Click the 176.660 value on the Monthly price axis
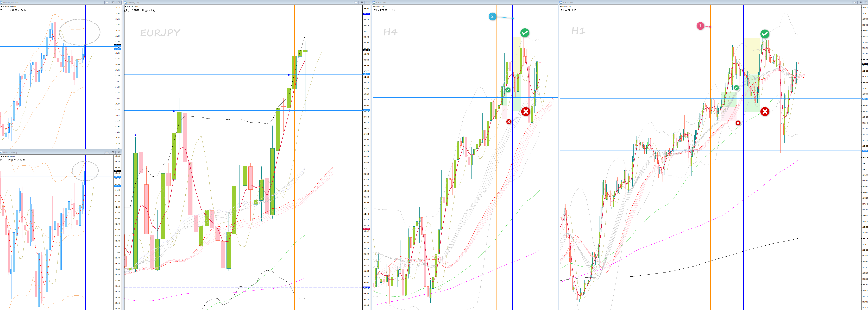Image resolution: width=868 pixels, height=310 pixels. [118, 8]
